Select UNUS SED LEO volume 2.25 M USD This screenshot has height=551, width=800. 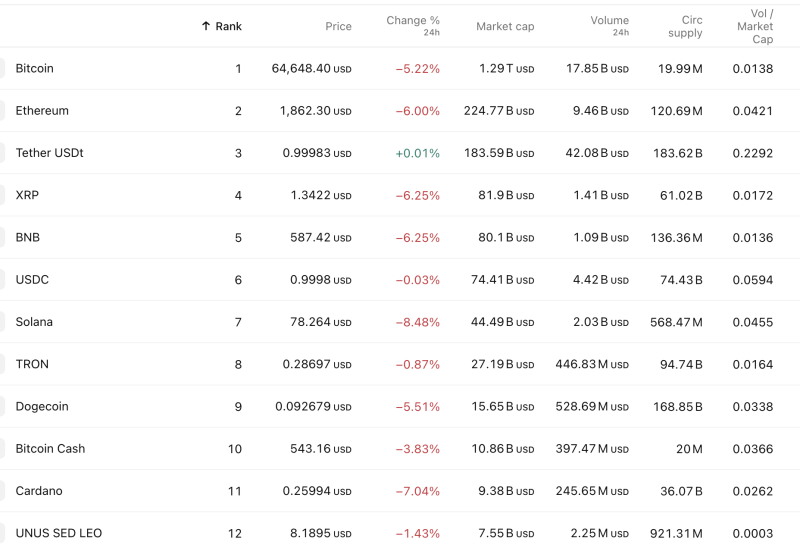[599, 534]
